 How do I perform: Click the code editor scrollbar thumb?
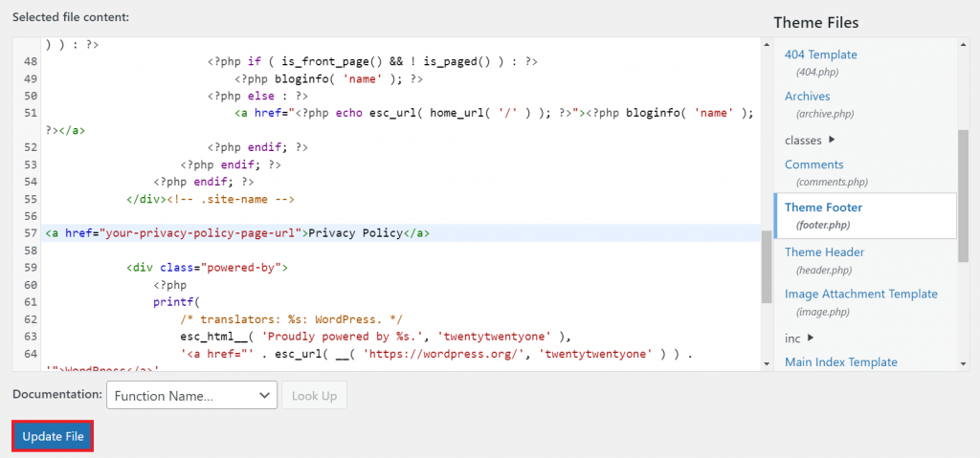[767, 267]
